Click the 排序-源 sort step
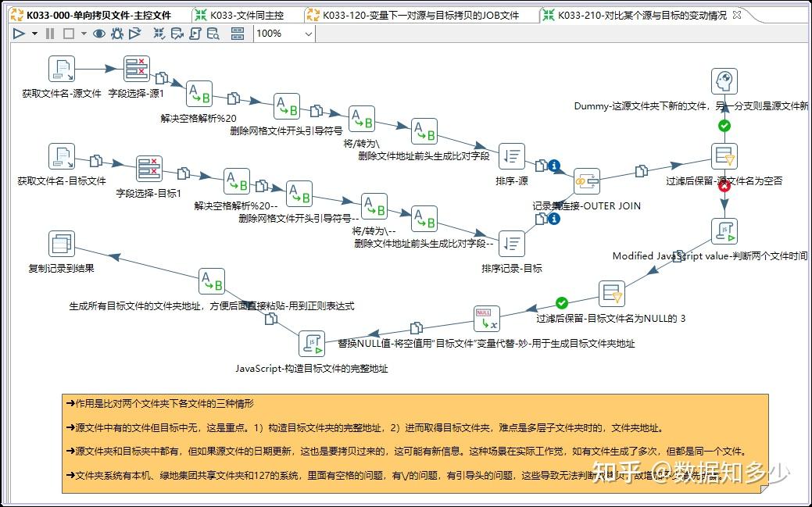This screenshot has width=812, height=507. coord(512,156)
